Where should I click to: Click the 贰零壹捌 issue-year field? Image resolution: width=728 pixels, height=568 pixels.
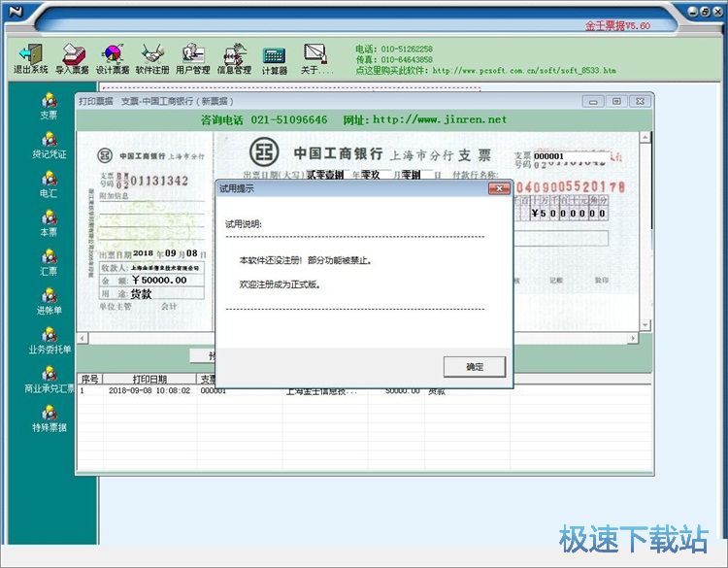(x=325, y=175)
